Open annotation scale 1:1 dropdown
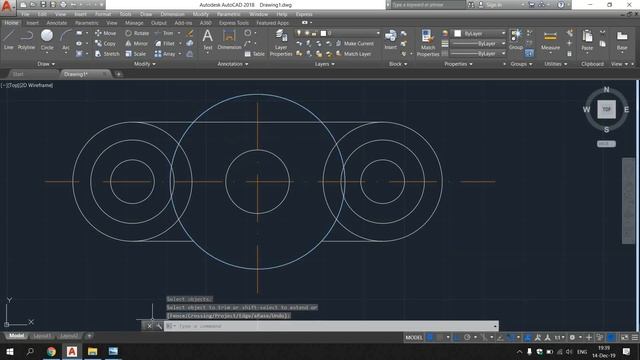The image size is (640, 360). (x=559, y=338)
